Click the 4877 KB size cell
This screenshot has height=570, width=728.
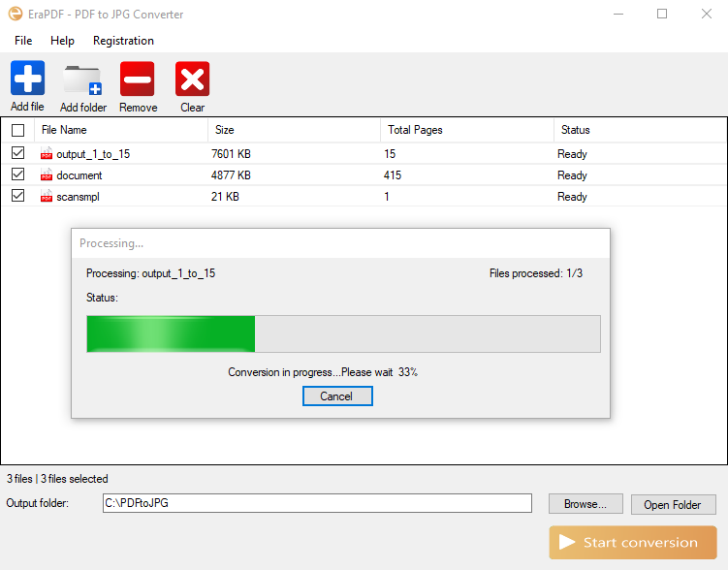231,175
